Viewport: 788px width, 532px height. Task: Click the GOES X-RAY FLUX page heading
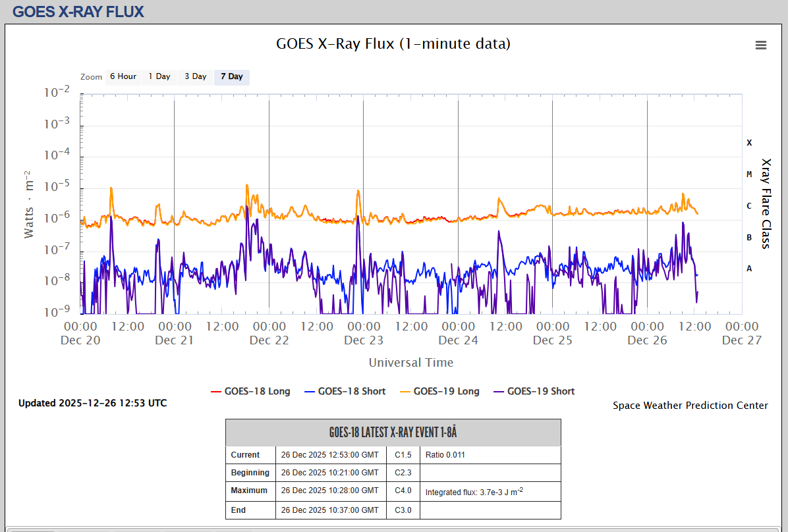78,12
